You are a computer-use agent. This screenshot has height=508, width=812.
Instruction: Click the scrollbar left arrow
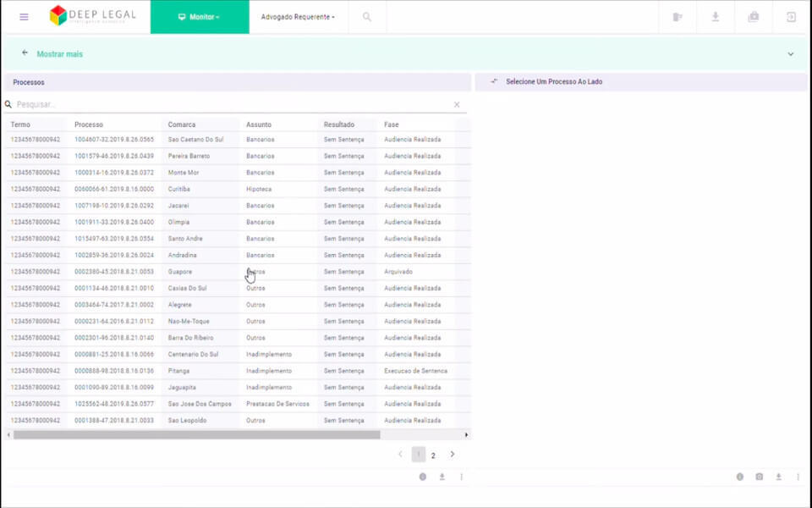tap(8, 435)
